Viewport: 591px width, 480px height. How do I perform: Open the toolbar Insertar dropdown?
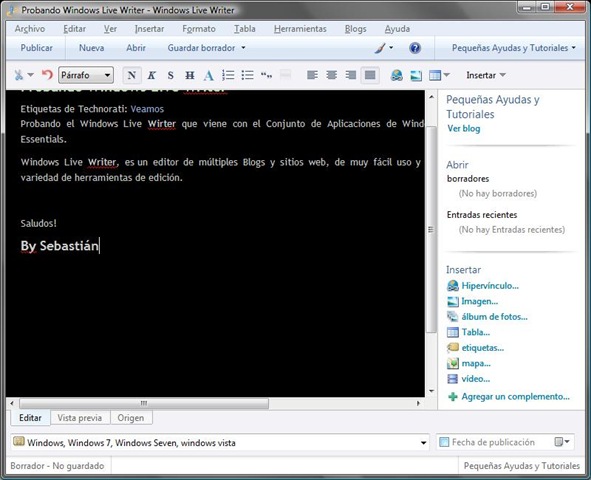tap(486, 75)
